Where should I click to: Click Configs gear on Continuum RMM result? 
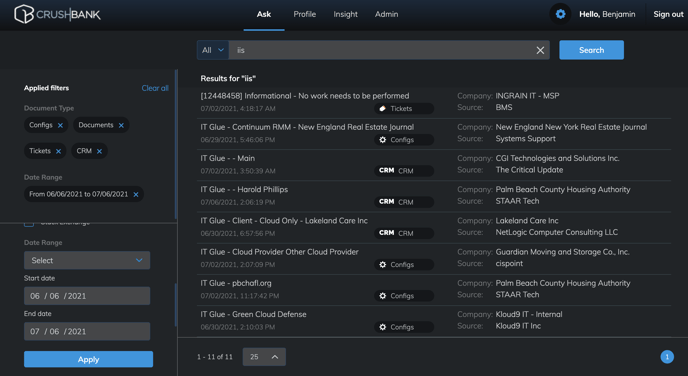pos(382,140)
